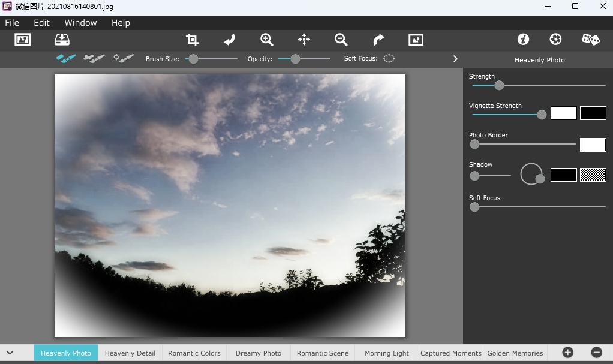Screen dimensions: 613x364
Task: Click the open image icon
Action: point(22,40)
